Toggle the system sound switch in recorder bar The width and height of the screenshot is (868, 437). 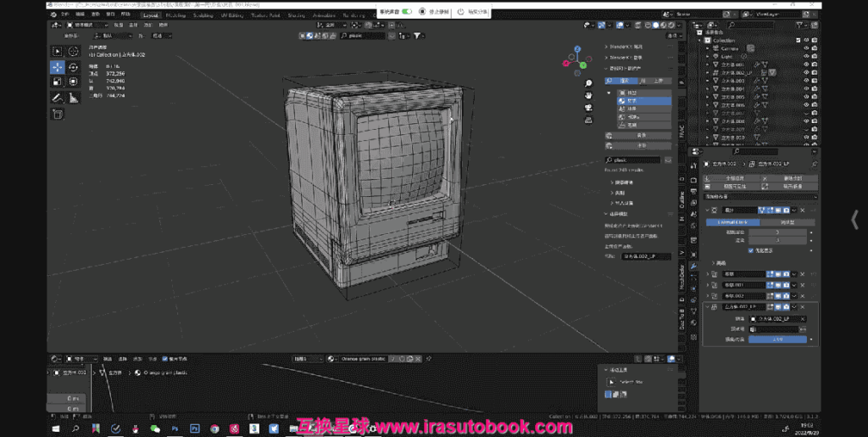pos(407,12)
